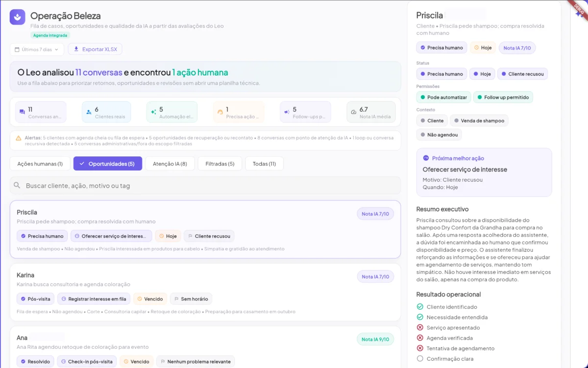The image size is (588, 368).
Task: Click the Venda de shampoo context chip
Action: coord(479,121)
